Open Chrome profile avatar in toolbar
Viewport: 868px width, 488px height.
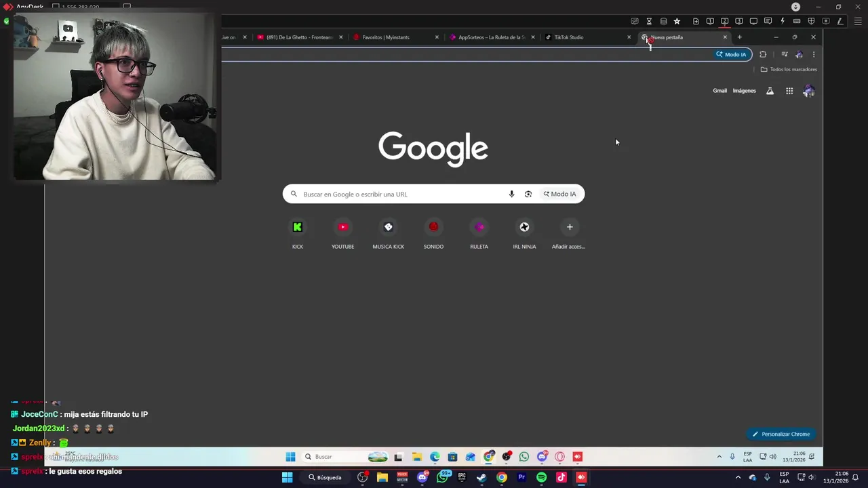pos(799,54)
